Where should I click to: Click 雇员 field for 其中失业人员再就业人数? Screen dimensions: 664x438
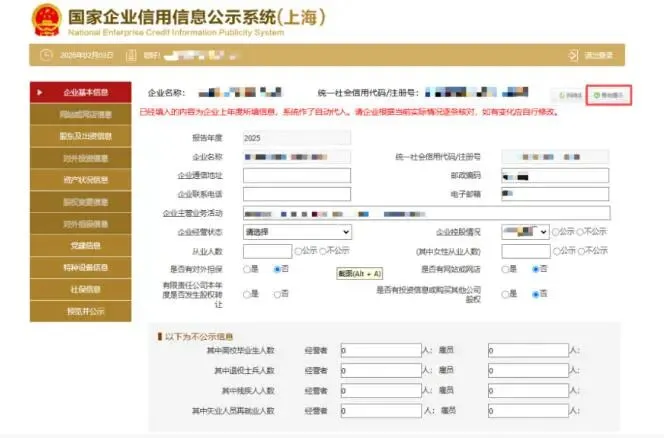coord(528,411)
